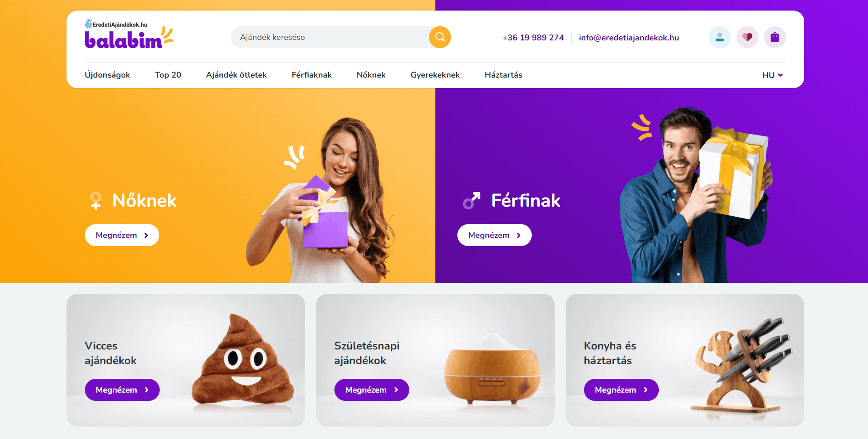The width and height of the screenshot is (868, 439).
Task: Click Megnézem button under Férfinak banner
Action: tap(495, 235)
